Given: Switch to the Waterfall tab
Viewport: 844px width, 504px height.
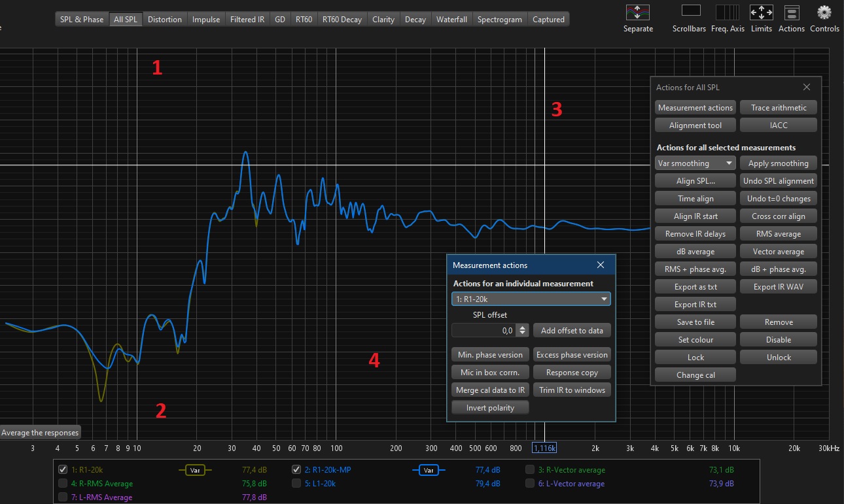Looking at the screenshot, I should 452,19.
